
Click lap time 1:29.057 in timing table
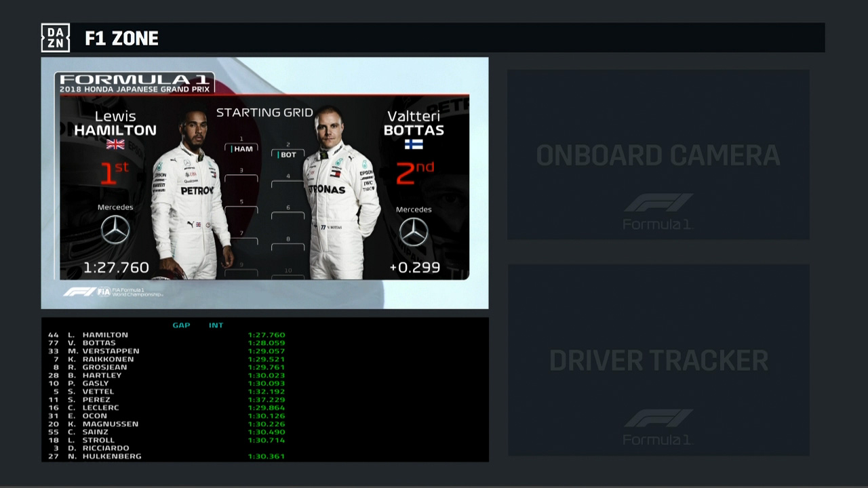[x=267, y=351]
